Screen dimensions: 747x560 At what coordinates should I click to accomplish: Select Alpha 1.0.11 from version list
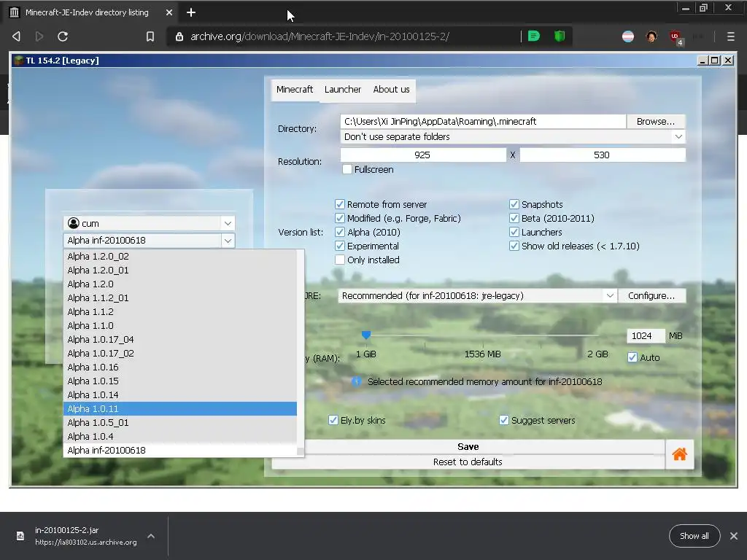click(180, 408)
